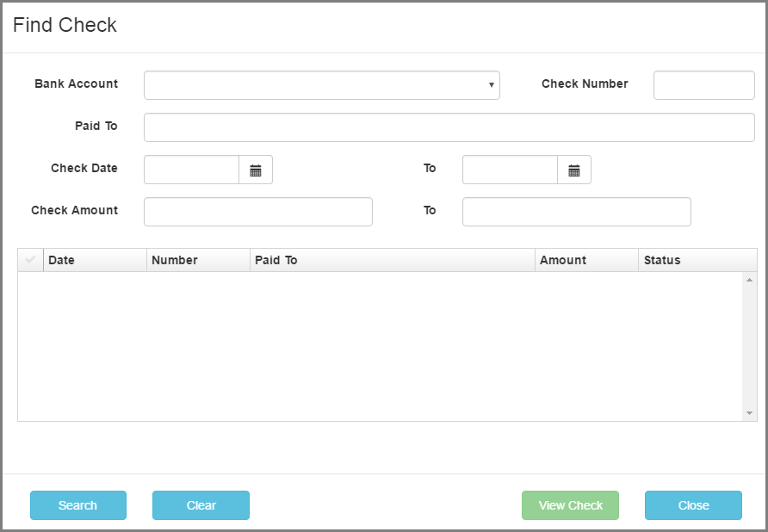Sort results by the Amount column
Image resolution: width=768 pixels, height=532 pixels.
[x=587, y=260]
